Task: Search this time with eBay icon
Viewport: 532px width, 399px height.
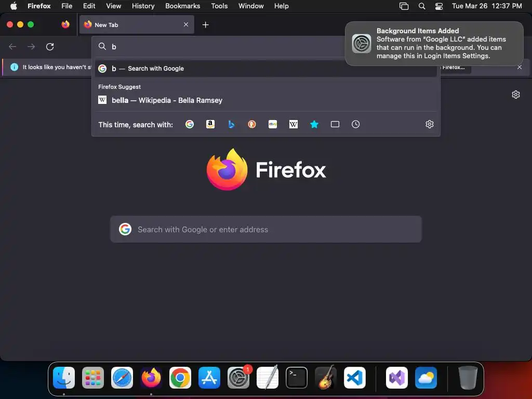Action: (x=273, y=124)
